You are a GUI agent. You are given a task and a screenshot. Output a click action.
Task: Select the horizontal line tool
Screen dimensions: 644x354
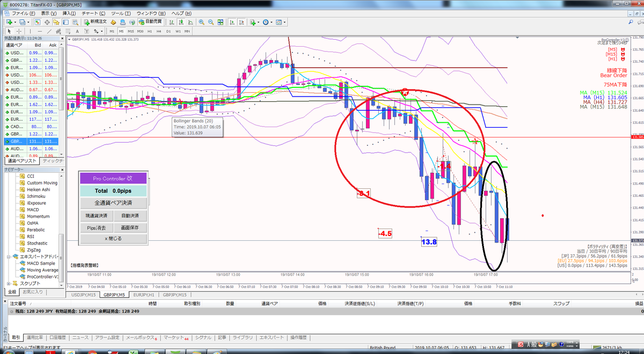[40, 31]
